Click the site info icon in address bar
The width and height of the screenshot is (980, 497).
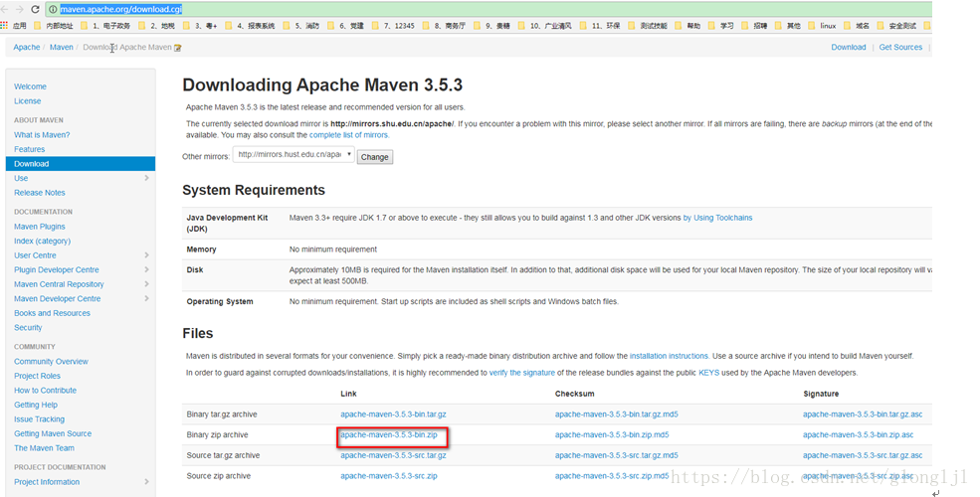coord(53,9)
